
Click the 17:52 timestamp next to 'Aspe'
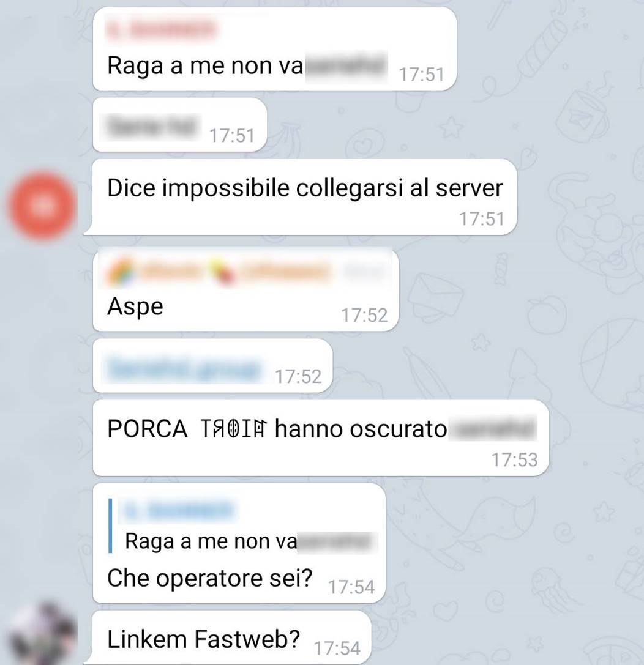(364, 315)
